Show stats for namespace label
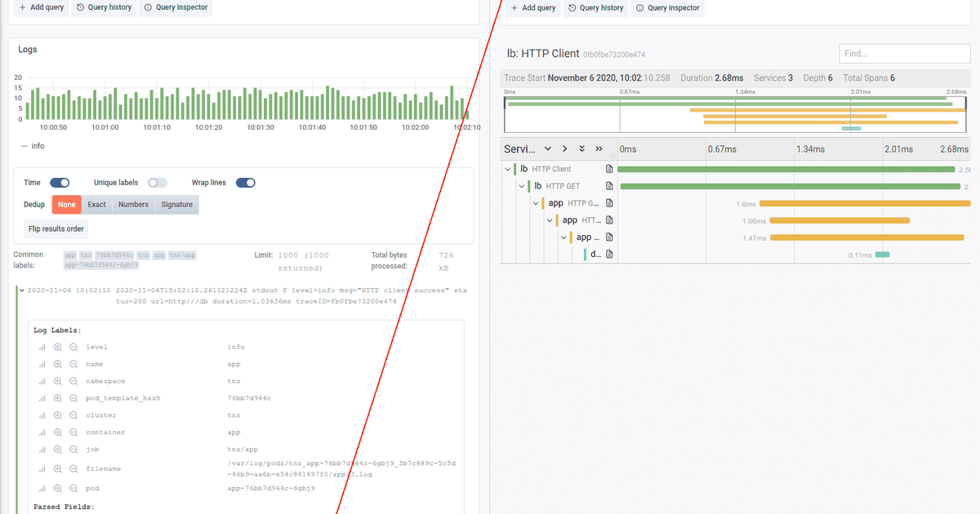The image size is (980, 514). click(x=42, y=381)
